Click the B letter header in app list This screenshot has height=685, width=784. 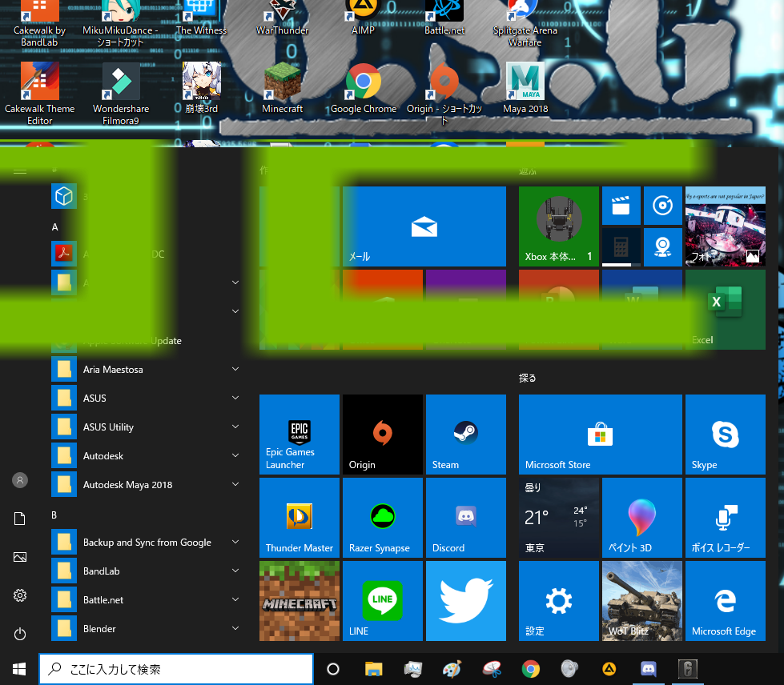pyautogui.click(x=54, y=515)
